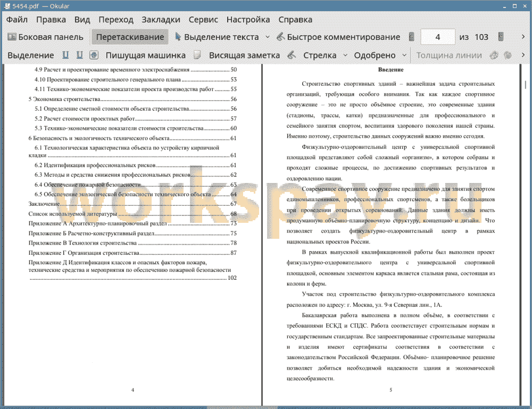Expand the main toolbar overflow chevron
Screen dimensions: 532x409
pos(523,37)
